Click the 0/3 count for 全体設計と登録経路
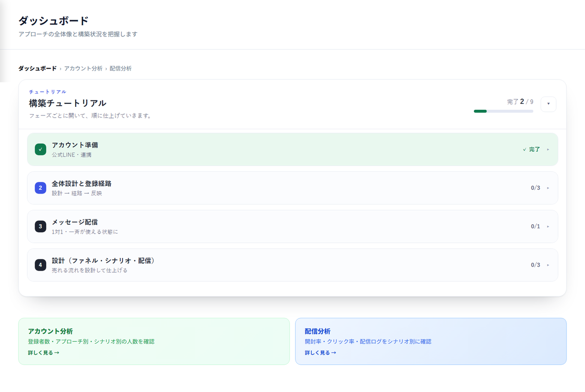Viewport: 585px width, 392px height. 536,188
